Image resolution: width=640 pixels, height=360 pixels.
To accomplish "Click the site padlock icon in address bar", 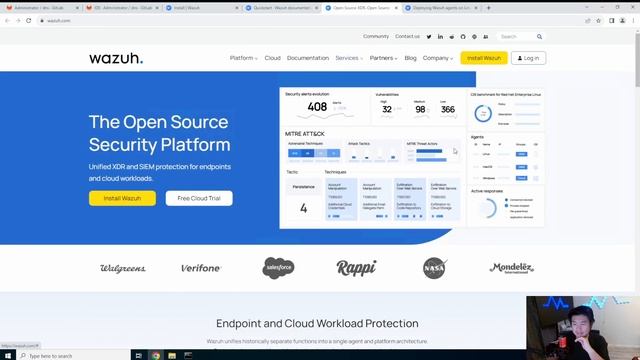I will tap(42, 20).
